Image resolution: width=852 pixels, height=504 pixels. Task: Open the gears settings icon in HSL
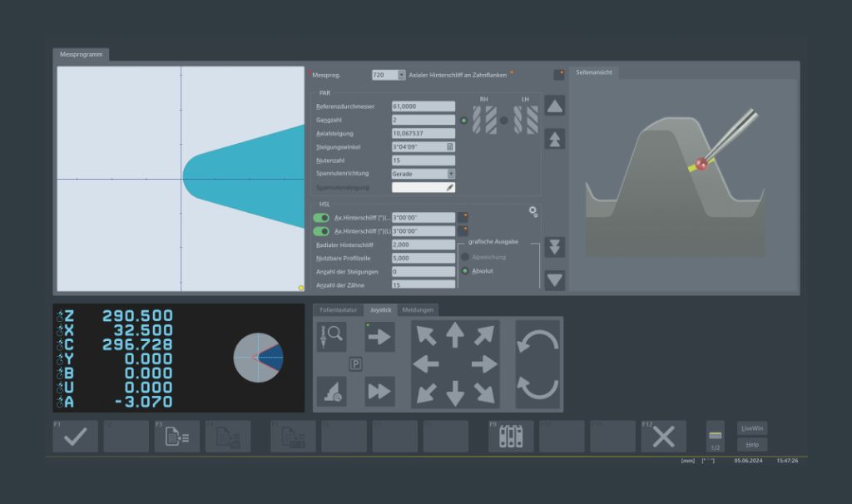point(533,212)
